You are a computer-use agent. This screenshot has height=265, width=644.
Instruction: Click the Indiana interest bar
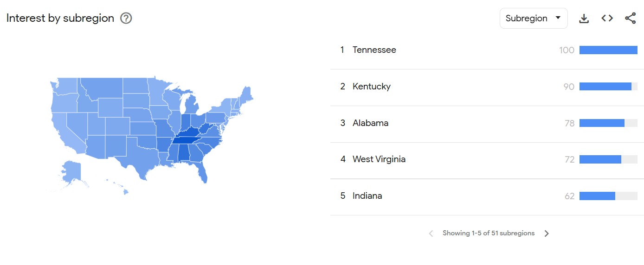point(597,196)
